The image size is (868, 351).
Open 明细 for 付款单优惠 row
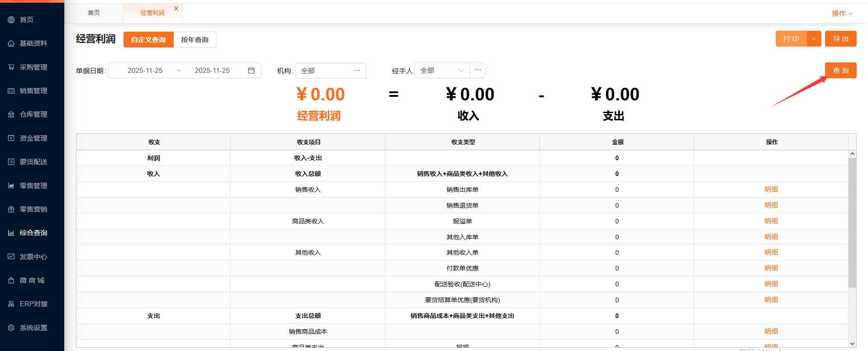pos(771,268)
